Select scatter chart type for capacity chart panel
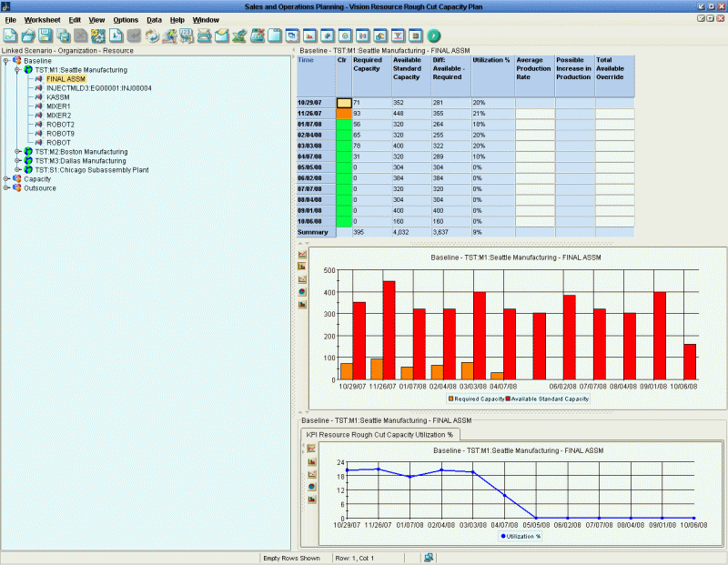 click(302, 279)
